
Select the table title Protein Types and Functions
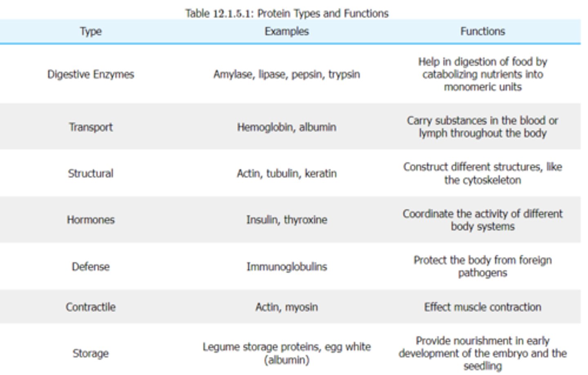coord(287,13)
